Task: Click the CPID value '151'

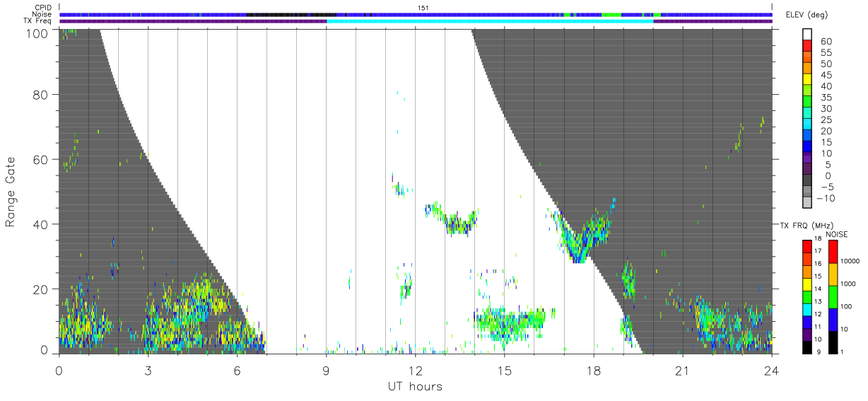Action: (423, 8)
